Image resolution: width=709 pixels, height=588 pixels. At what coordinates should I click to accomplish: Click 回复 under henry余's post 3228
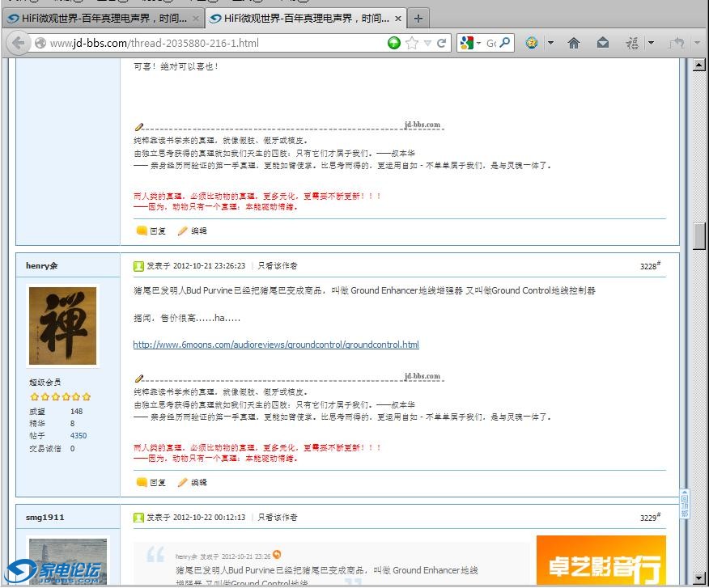(152, 482)
